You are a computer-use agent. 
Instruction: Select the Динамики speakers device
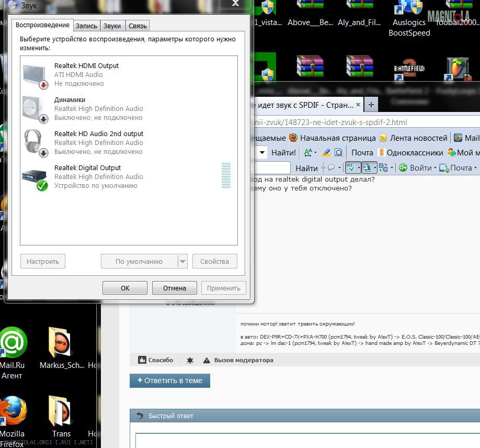(x=129, y=108)
